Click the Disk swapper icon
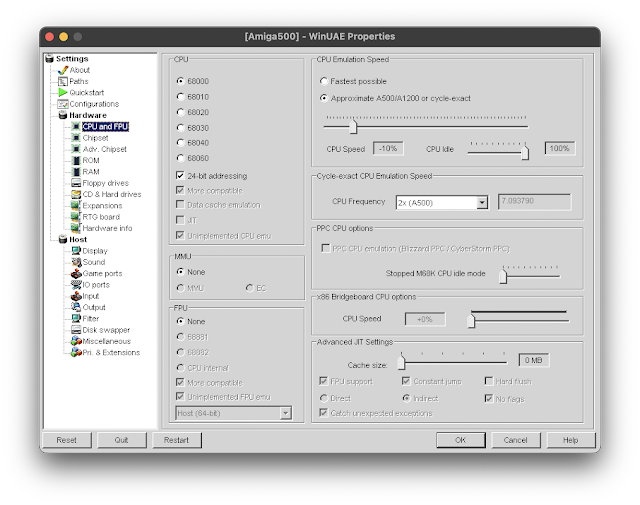 click(76, 330)
